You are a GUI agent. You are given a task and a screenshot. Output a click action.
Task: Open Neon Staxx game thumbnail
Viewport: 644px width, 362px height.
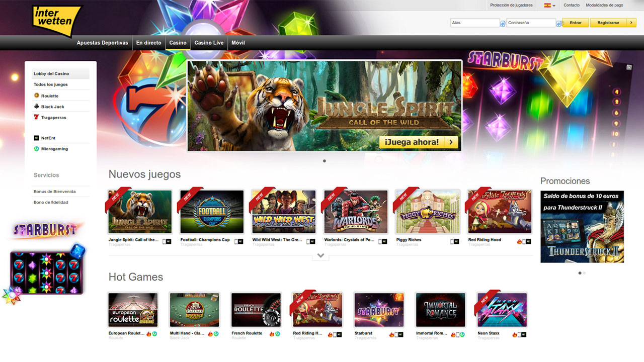point(502,310)
